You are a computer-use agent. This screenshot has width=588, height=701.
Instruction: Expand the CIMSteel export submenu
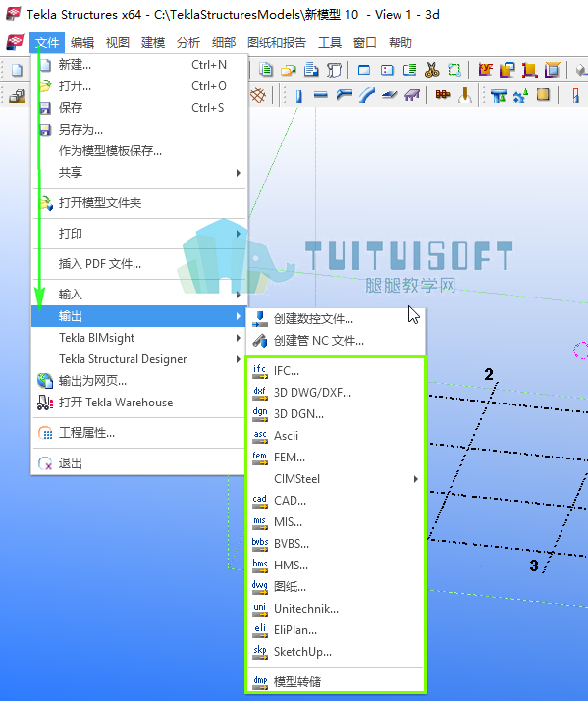[336, 479]
